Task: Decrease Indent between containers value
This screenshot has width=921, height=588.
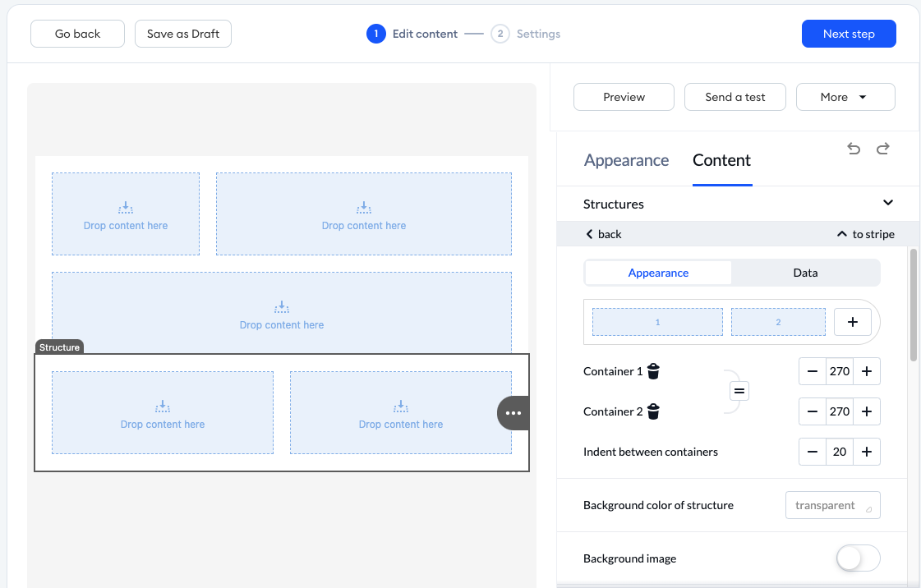Action: pos(812,452)
